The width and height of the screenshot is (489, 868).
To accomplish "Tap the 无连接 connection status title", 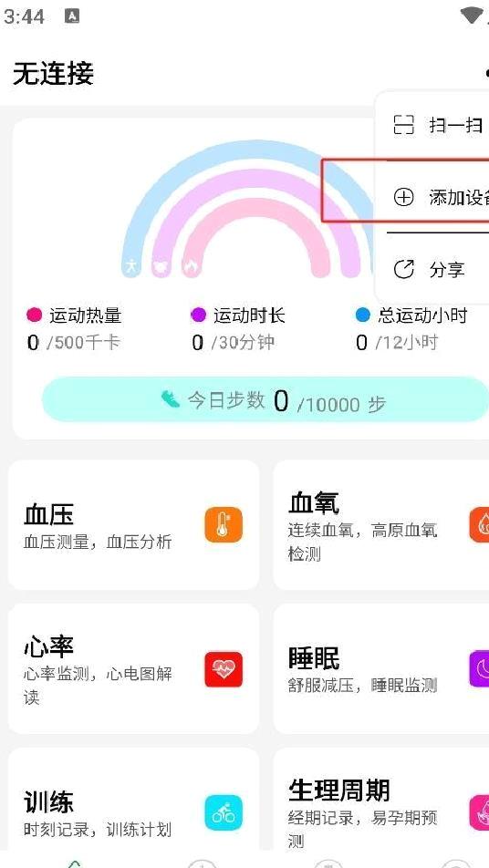I will pos(54,74).
